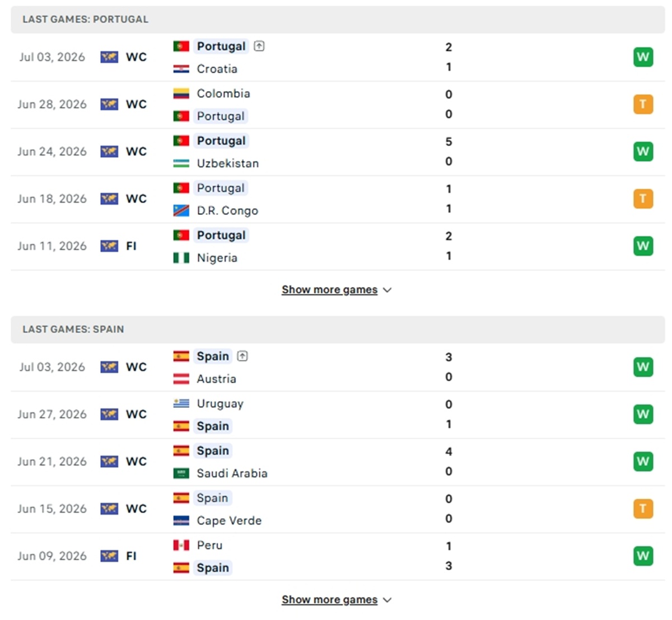Image resolution: width=672 pixels, height=620 pixels.
Task: Open the Cape Verde team link
Action: [x=229, y=520]
